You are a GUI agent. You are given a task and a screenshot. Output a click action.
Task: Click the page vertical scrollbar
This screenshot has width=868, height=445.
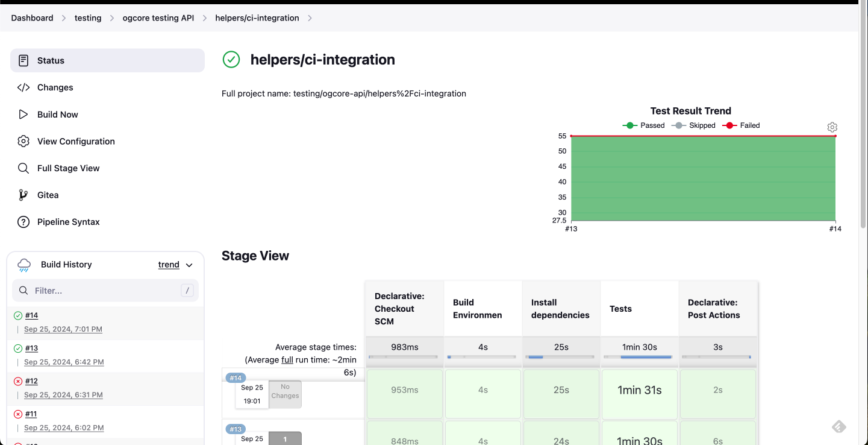pos(863,115)
